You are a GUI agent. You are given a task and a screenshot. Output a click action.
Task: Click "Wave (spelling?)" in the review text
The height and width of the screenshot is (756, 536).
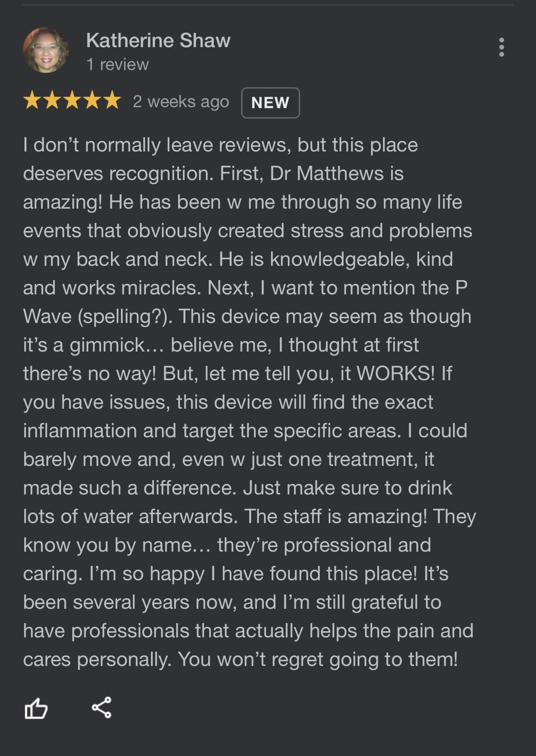pos(98,317)
